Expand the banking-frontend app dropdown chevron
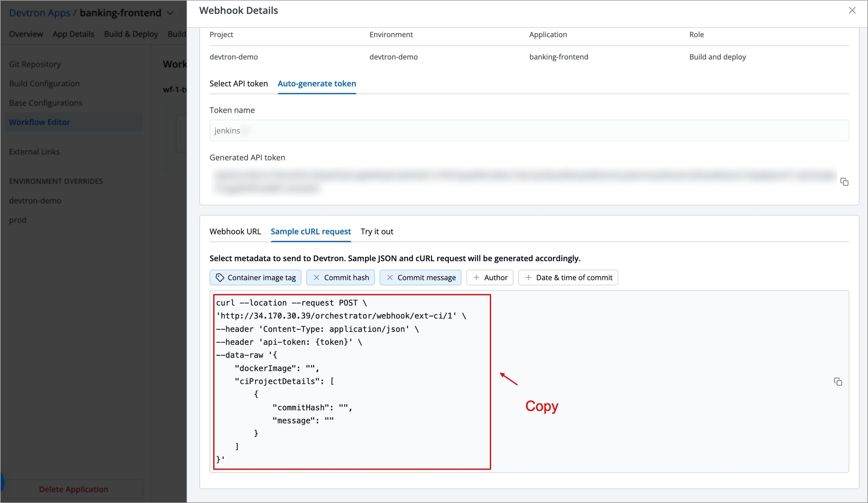This screenshot has height=503, width=868. (170, 13)
